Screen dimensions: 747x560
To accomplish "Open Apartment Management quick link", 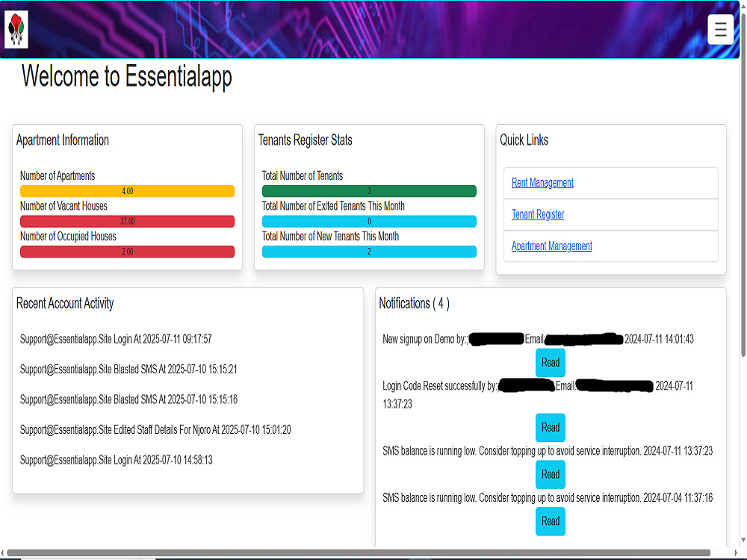I will pos(552,246).
